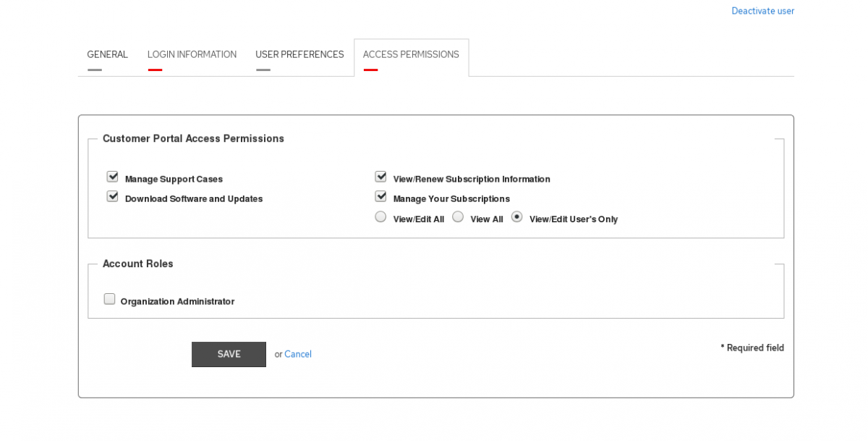The width and height of the screenshot is (868, 441).
Task: Uncheck View/Renew Subscription Information
Action: tap(380, 176)
